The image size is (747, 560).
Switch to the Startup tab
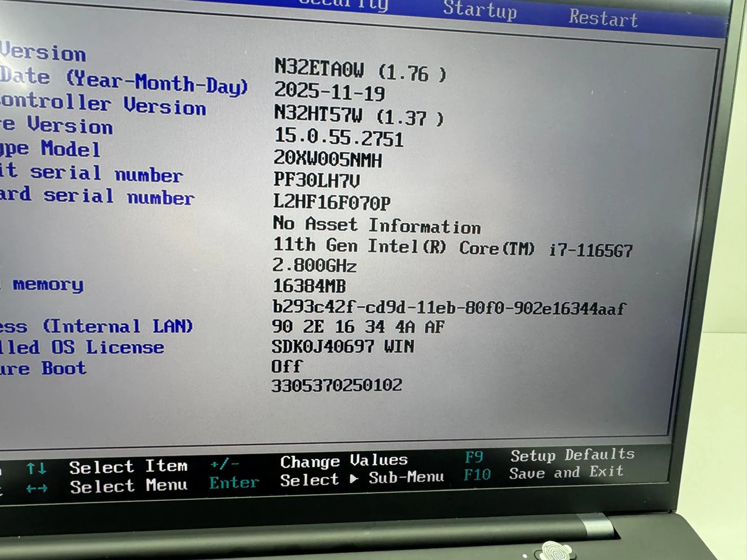point(481,12)
